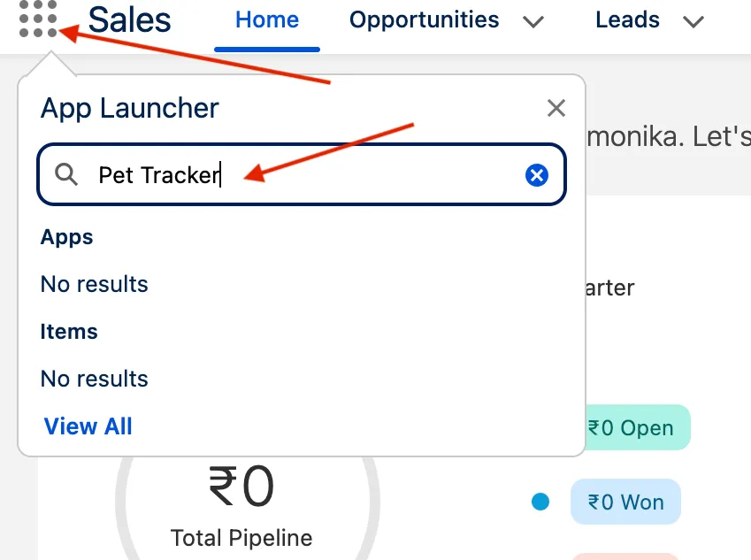The height and width of the screenshot is (560, 751).
Task: Open the Opportunities tab
Action: 424,20
